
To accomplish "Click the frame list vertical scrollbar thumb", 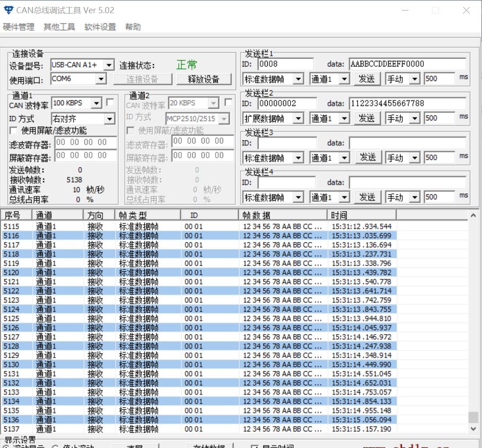I will coord(473,417).
